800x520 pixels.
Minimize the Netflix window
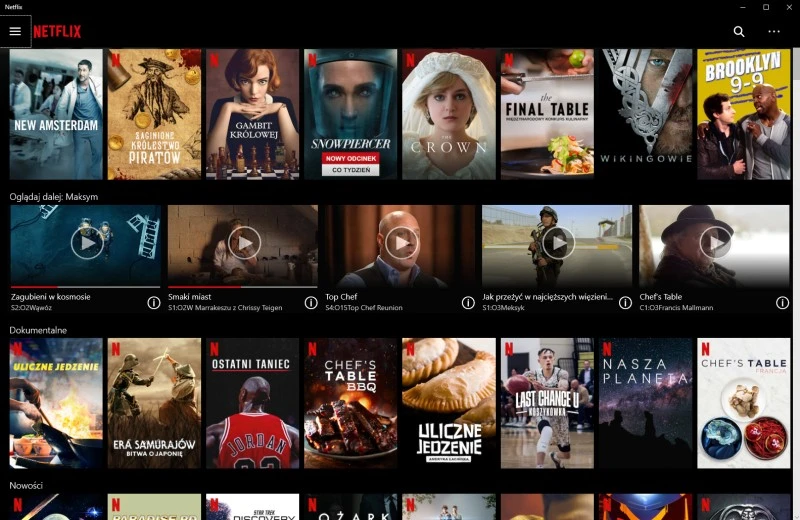click(x=743, y=7)
